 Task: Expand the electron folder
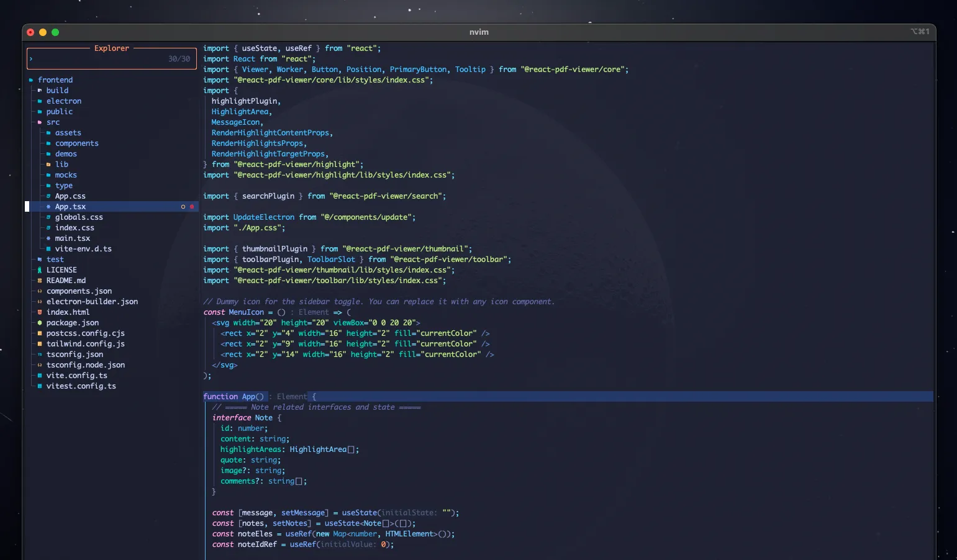(x=63, y=101)
